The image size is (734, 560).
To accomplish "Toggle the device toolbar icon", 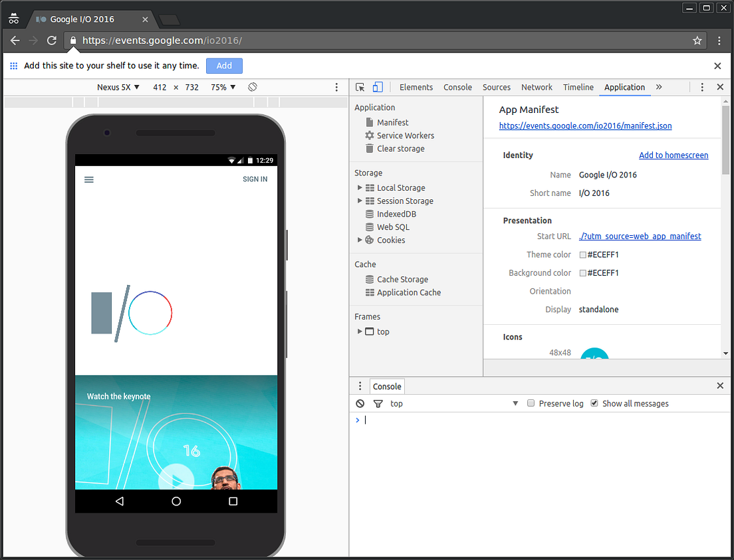I will pos(377,87).
